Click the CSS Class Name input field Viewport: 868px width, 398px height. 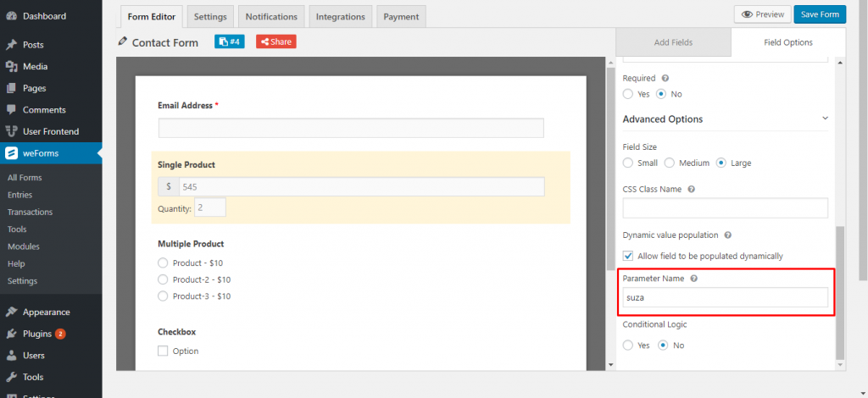point(726,207)
